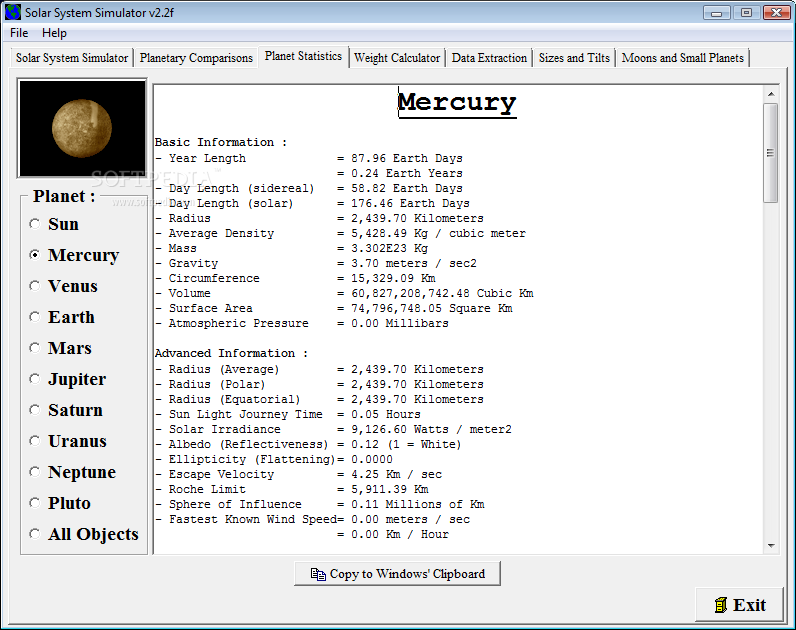Click the door icon on Exit button
This screenshot has height=630, width=796.
(721, 605)
